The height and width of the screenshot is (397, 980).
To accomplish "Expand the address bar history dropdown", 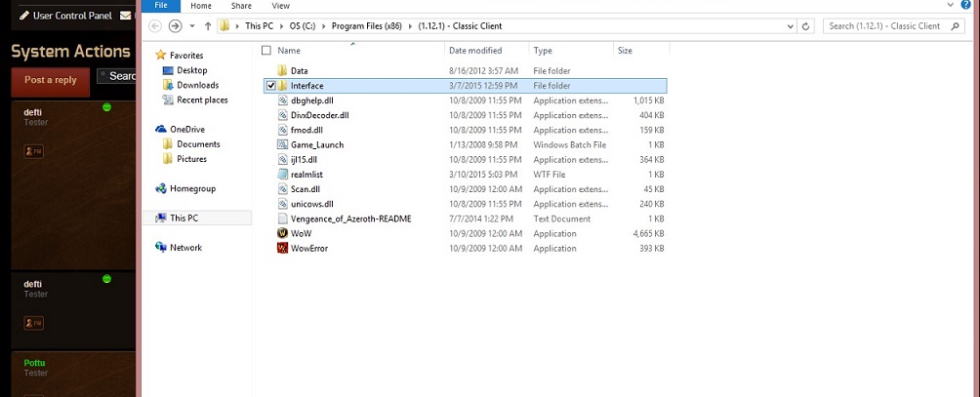I will tap(790, 26).
